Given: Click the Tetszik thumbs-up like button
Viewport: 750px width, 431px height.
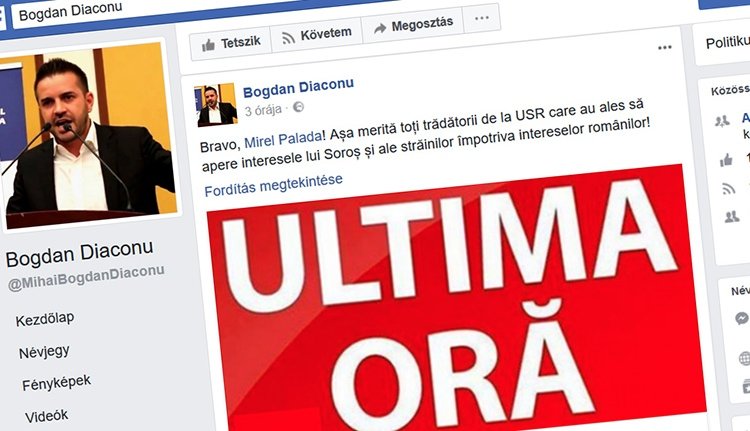Looking at the screenshot, I should pyautogui.click(x=231, y=44).
